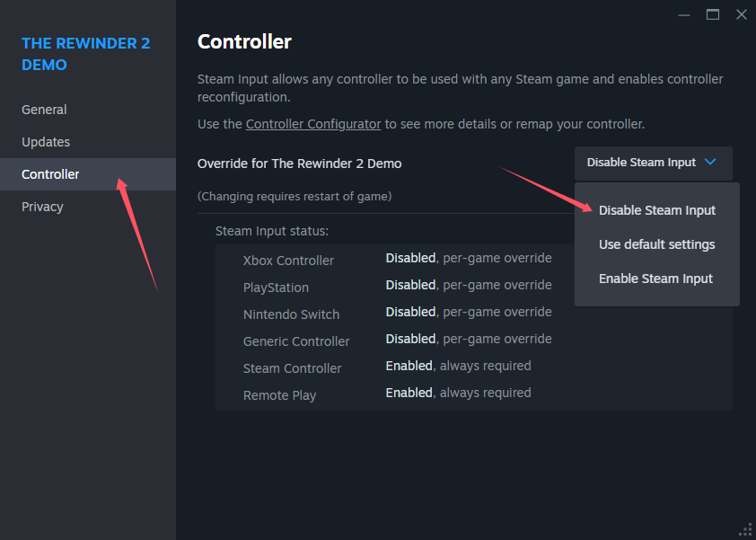
Task: Click the Nintendo Switch status row
Action: coord(397,313)
